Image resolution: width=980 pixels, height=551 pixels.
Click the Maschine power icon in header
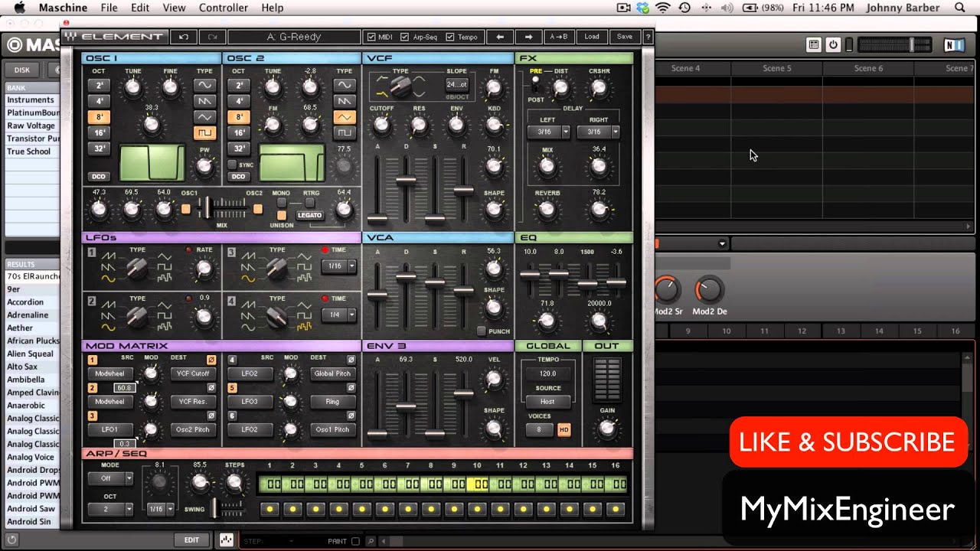point(833,45)
